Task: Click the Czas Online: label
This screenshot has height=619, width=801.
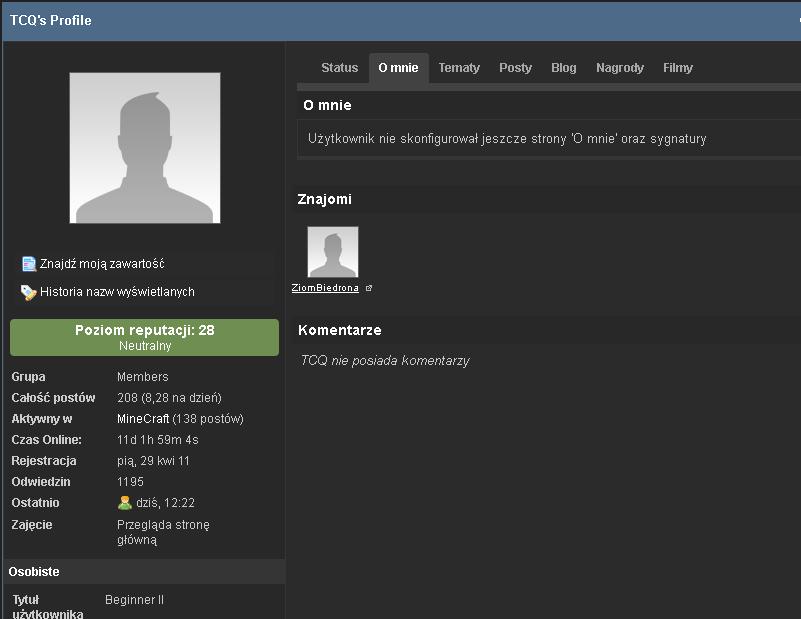Action: point(46,440)
